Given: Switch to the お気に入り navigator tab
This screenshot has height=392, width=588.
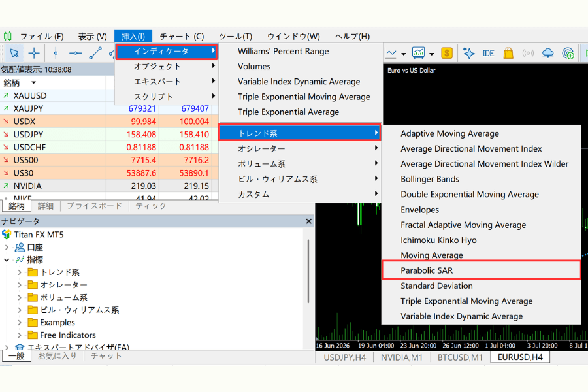Looking at the screenshot, I should tap(57, 356).
